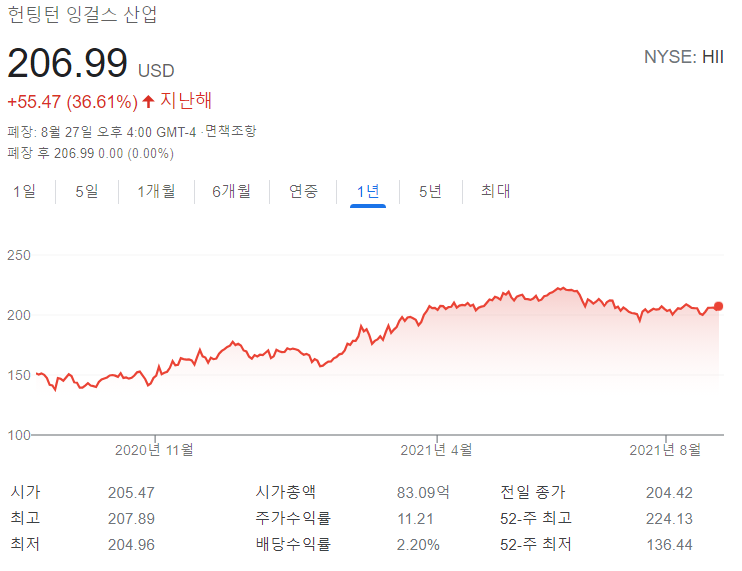Viewport: 742px width, 571px height.
Task: Click the USD currency label
Action: (156, 71)
